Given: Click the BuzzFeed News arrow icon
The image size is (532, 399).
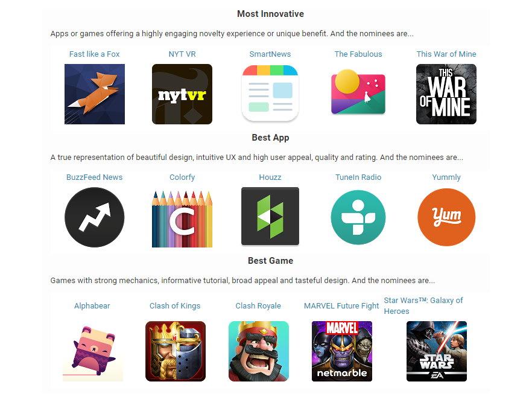Looking at the screenshot, I should pos(95,217).
